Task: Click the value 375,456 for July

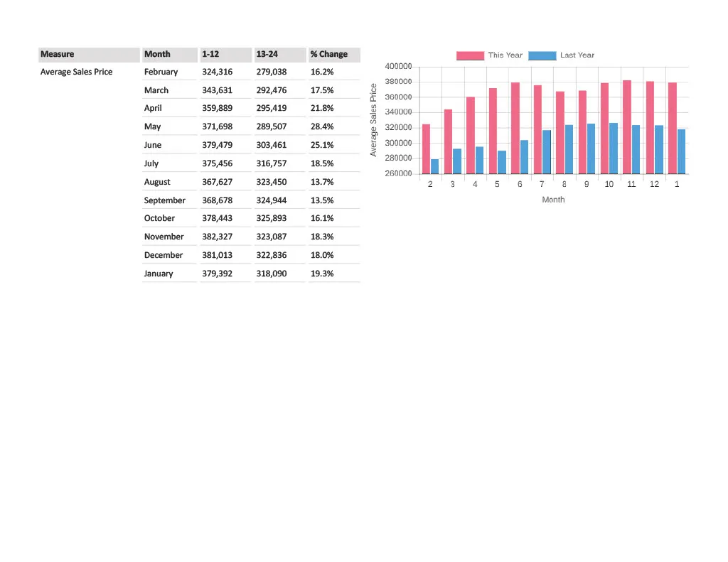Action: click(x=218, y=163)
